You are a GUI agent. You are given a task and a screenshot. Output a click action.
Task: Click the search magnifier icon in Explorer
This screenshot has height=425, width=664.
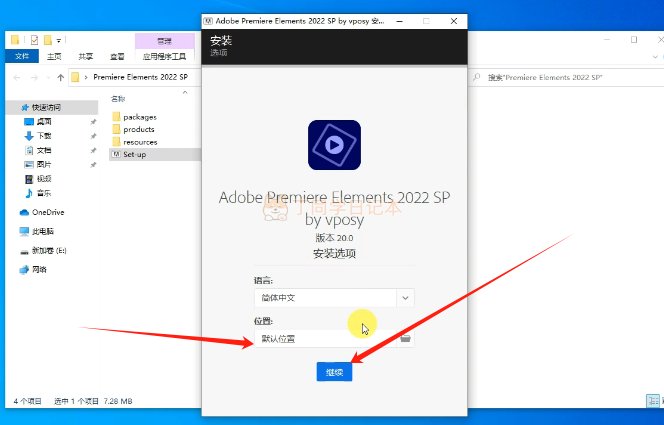[477, 77]
